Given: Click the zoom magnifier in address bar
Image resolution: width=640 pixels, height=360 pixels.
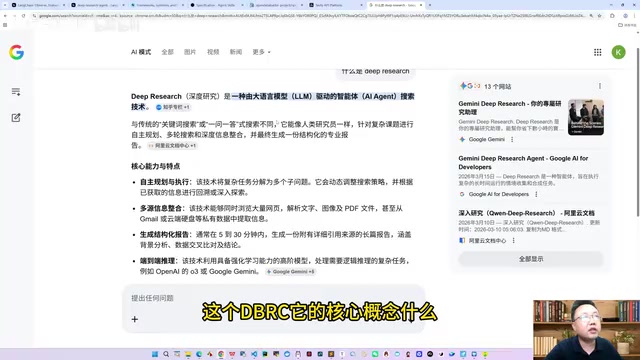Looking at the screenshot, I should pyautogui.click(x=591, y=16).
